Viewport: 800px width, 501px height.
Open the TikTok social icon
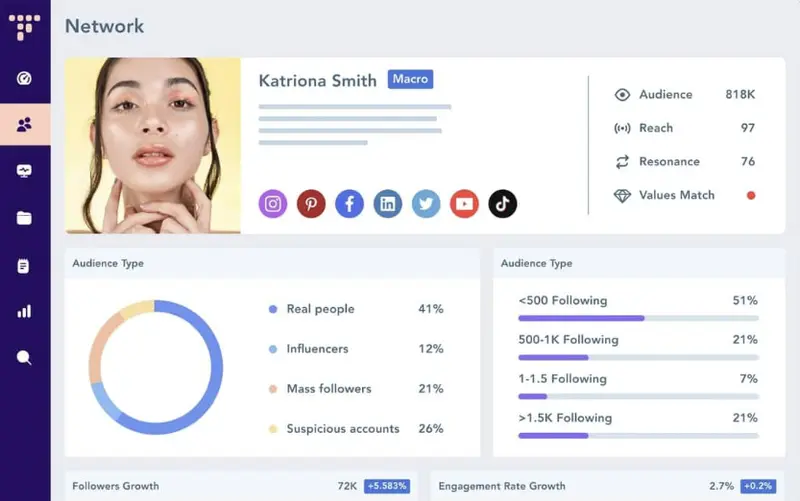click(503, 204)
